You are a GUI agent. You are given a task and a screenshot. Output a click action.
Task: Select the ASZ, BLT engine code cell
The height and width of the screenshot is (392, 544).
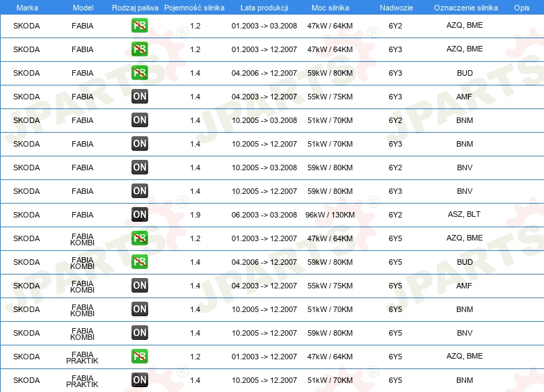pos(464,214)
